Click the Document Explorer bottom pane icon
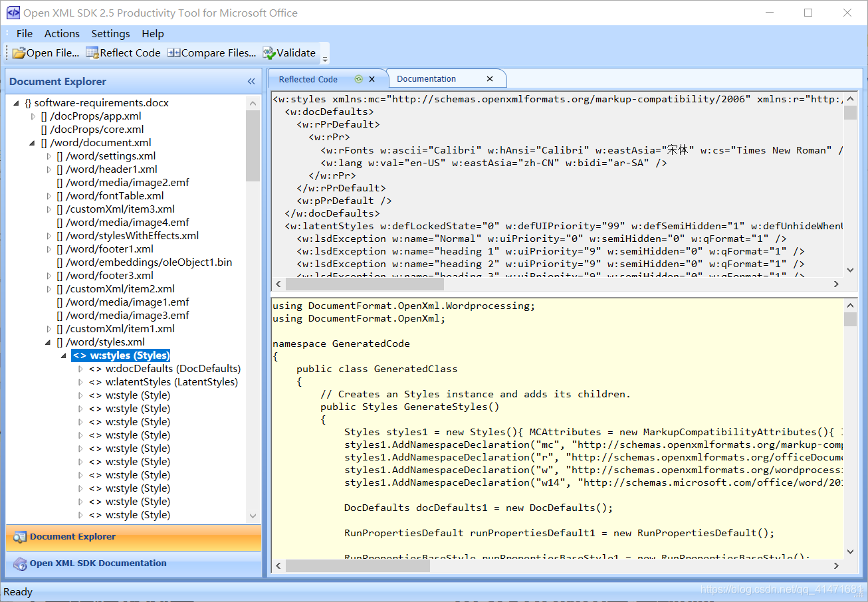868x602 pixels. [20, 537]
